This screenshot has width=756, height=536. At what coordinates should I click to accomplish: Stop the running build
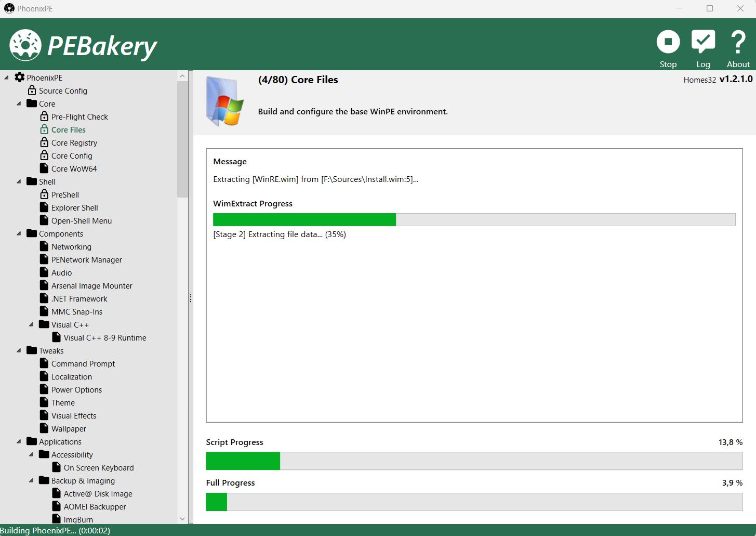pyautogui.click(x=668, y=42)
